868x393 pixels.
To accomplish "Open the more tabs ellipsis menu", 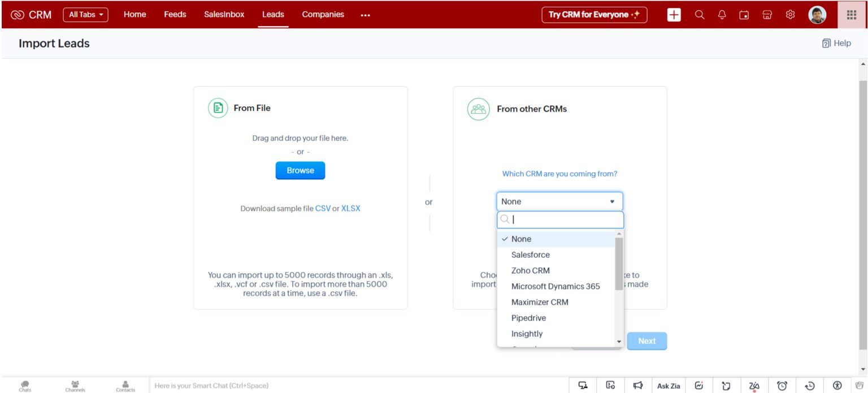I will point(365,14).
